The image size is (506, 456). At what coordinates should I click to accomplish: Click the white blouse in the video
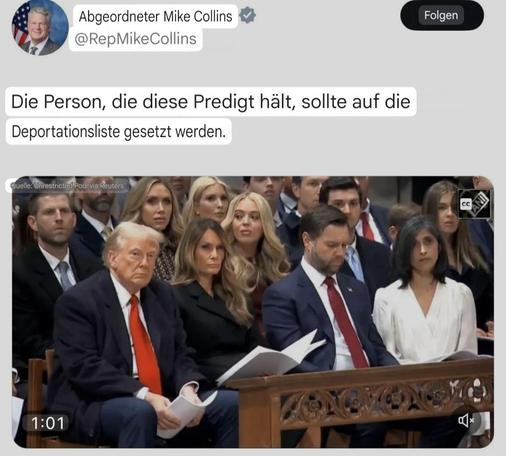coord(425,322)
